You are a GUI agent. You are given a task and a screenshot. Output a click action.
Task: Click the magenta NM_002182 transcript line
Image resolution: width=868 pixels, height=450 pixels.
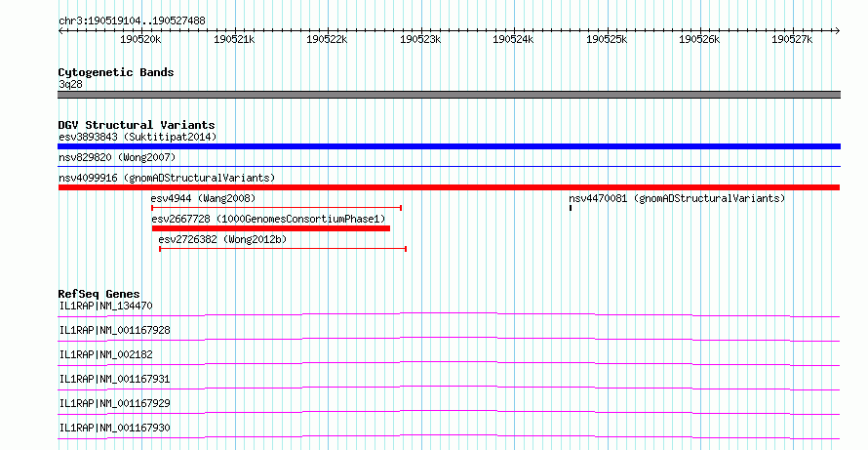[449, 363]
